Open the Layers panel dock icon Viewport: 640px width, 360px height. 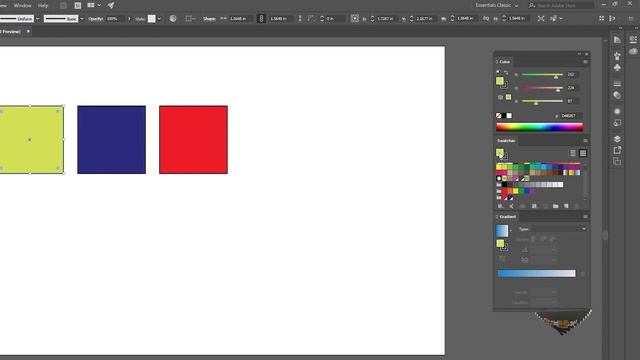click(x=617, y=139)
